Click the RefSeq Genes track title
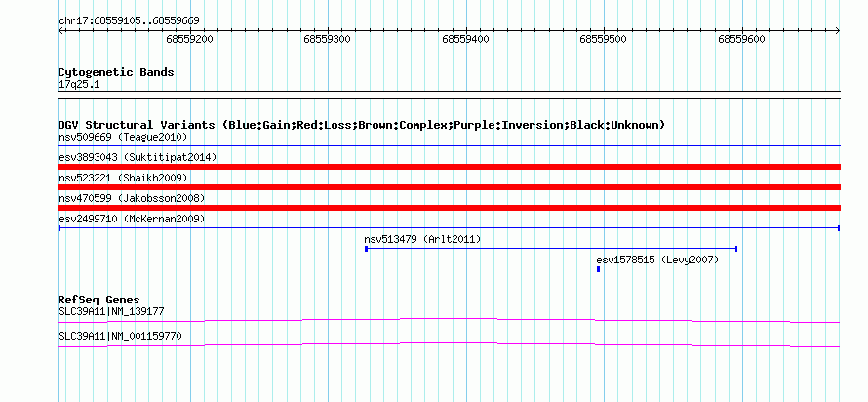 tap(99, 301)
